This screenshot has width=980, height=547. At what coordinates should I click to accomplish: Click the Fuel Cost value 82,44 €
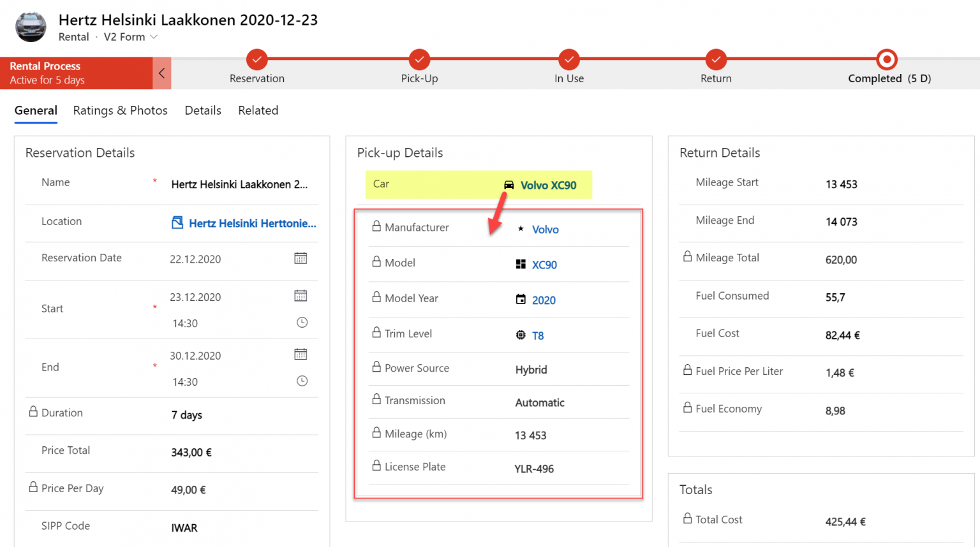coord(842,335)
